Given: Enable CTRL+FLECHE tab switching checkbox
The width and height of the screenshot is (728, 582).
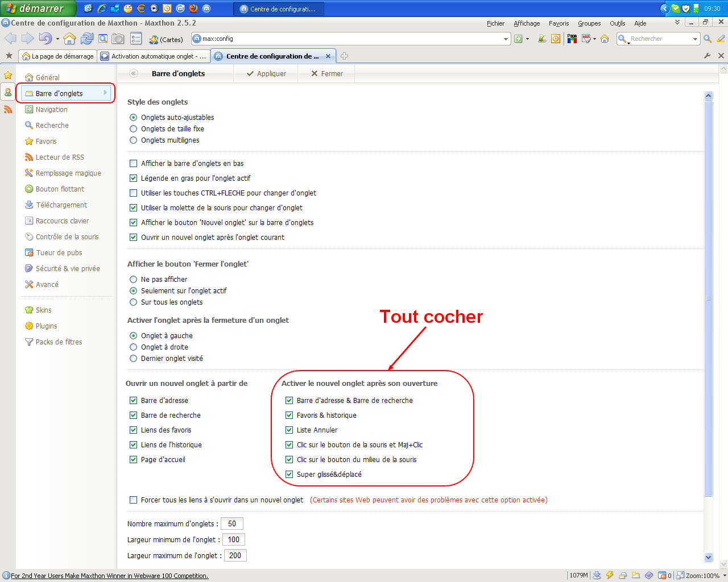Looking at the screenshot, I should (133, 193).
